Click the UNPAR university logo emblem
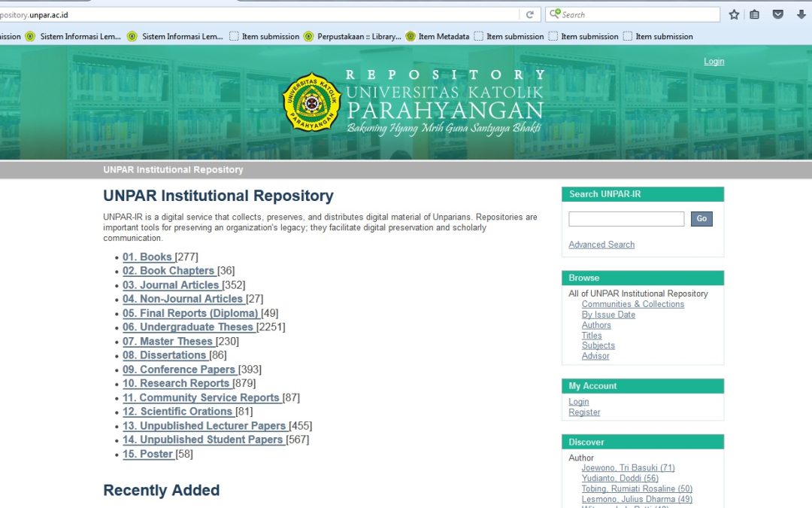Viewport: 812px width, 508px height. click(x=311, y=102)
